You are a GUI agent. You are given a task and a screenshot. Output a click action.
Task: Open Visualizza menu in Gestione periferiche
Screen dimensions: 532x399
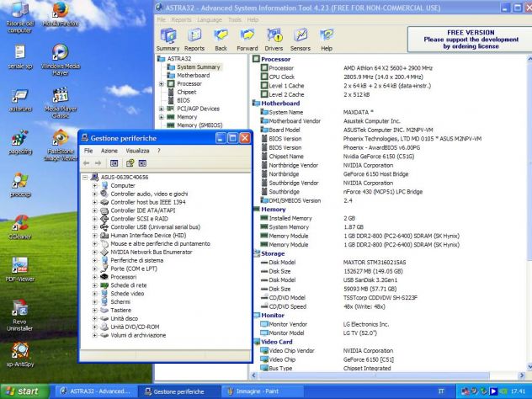pyautogui.click(x=137, y=151)
